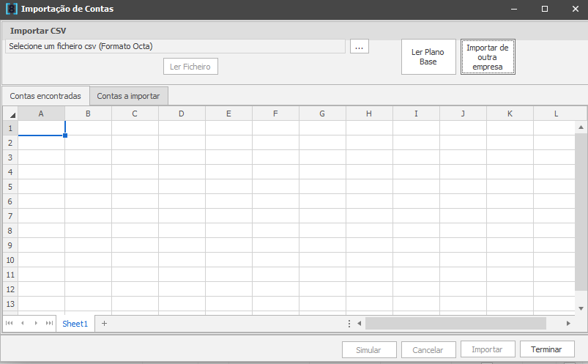The width and height of the screenshot is (588, 364).
Task: Open file browser with the ellipsis button
Action: (x=359, y=46)
